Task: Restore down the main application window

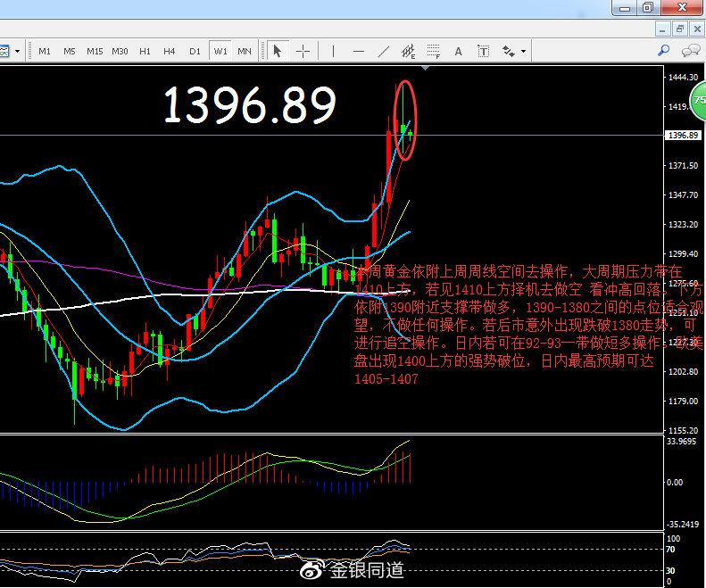Action: (x=648, y=8)
